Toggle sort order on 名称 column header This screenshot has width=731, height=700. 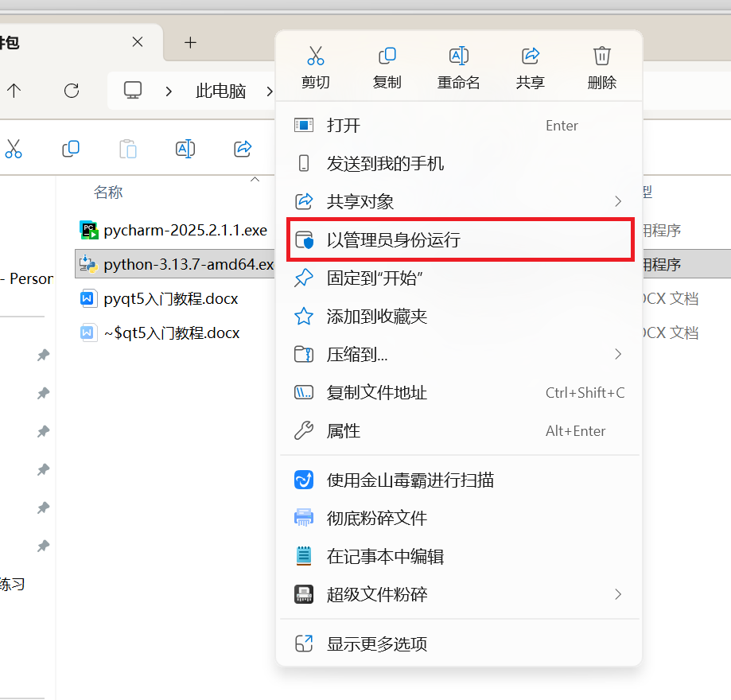click(x=107, y=191)
